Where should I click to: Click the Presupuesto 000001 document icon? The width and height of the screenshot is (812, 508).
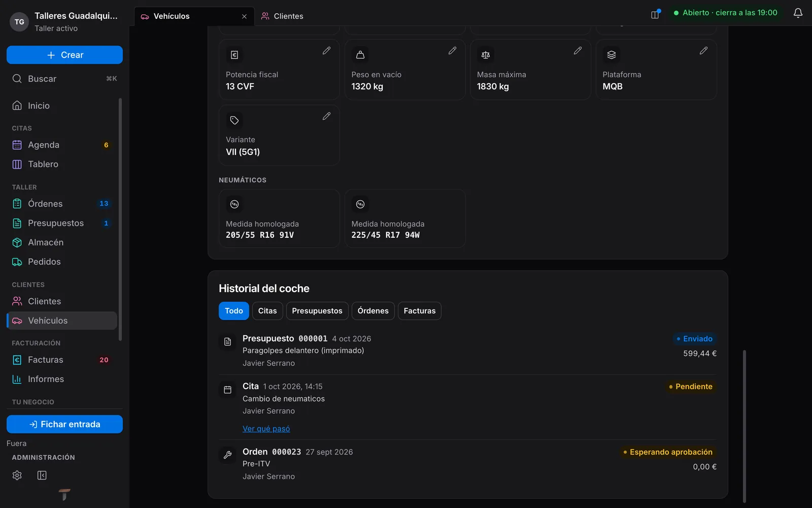pos(227,342)
